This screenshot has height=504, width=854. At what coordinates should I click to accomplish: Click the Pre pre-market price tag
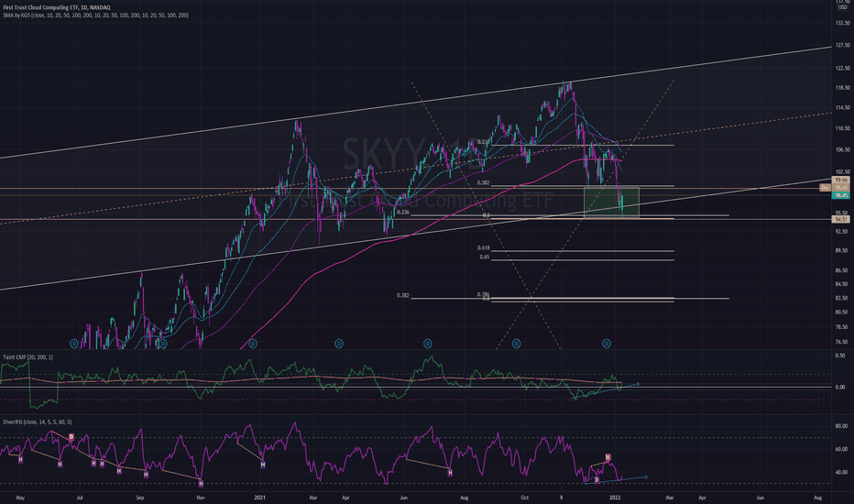pyautogui.click(x=825, y=188)
